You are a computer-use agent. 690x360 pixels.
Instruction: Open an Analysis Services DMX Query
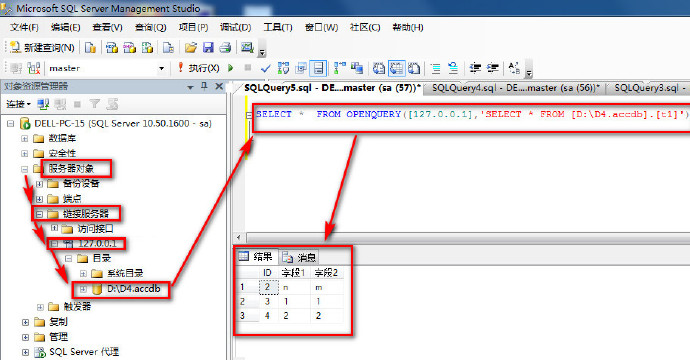pos(130,48)
